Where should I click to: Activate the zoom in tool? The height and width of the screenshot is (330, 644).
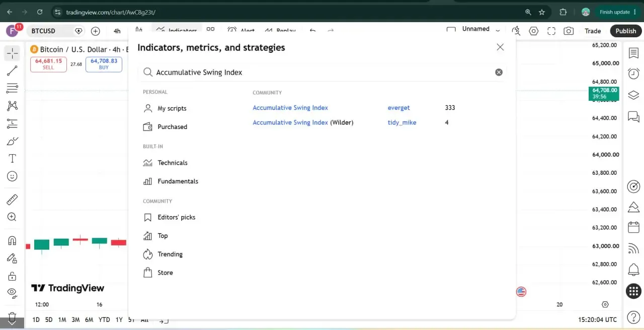pos(12,217)
